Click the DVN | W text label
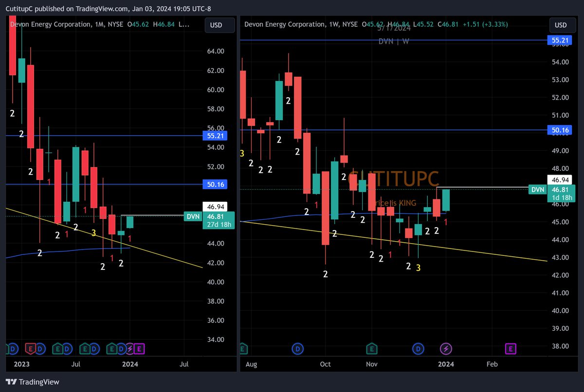Screen dimensions: 584x392 click(394, 41)
